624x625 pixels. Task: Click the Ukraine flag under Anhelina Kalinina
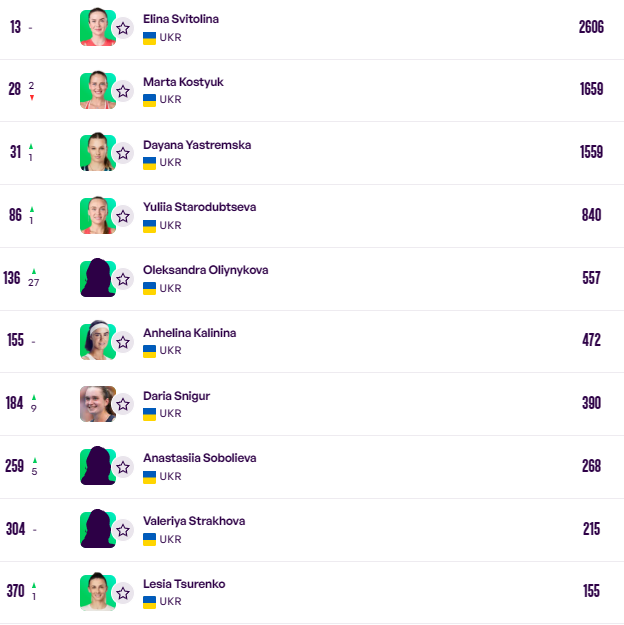[x=150, y=351]
